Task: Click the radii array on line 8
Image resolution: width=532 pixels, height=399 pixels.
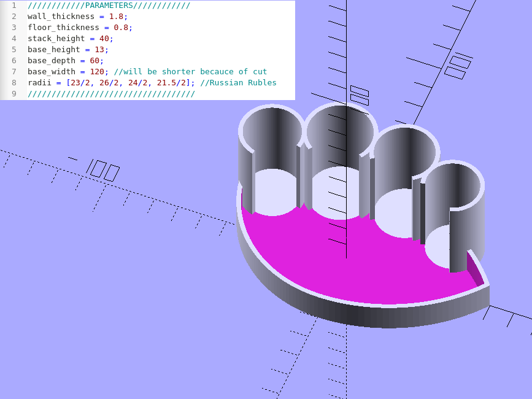Action: (x=130, y=83)
